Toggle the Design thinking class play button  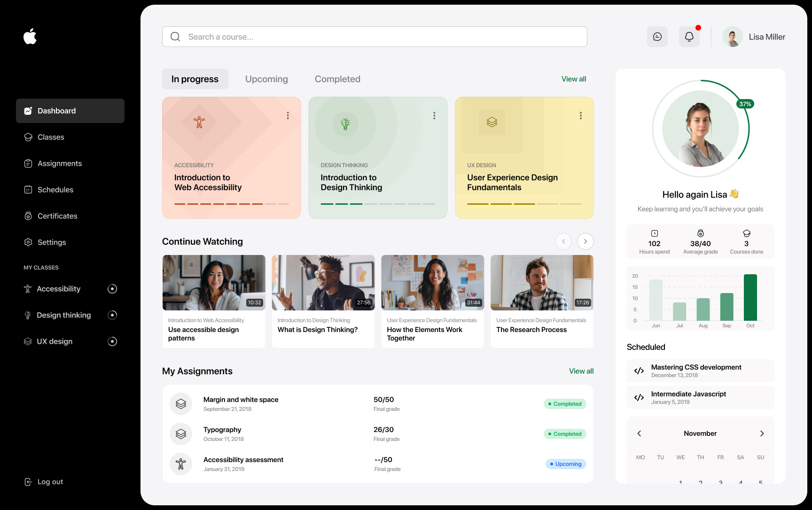point(112,315)
